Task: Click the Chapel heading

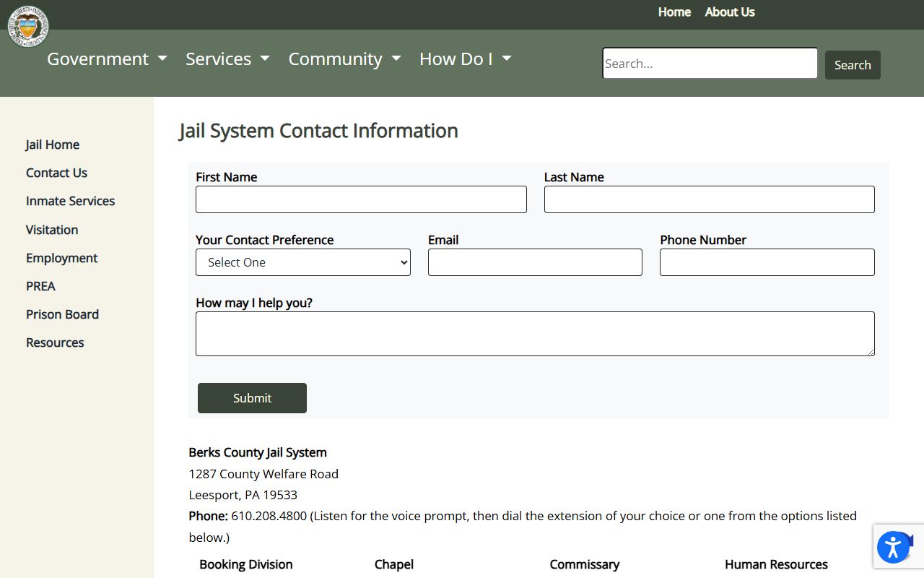Action: [x=394, y=564]
